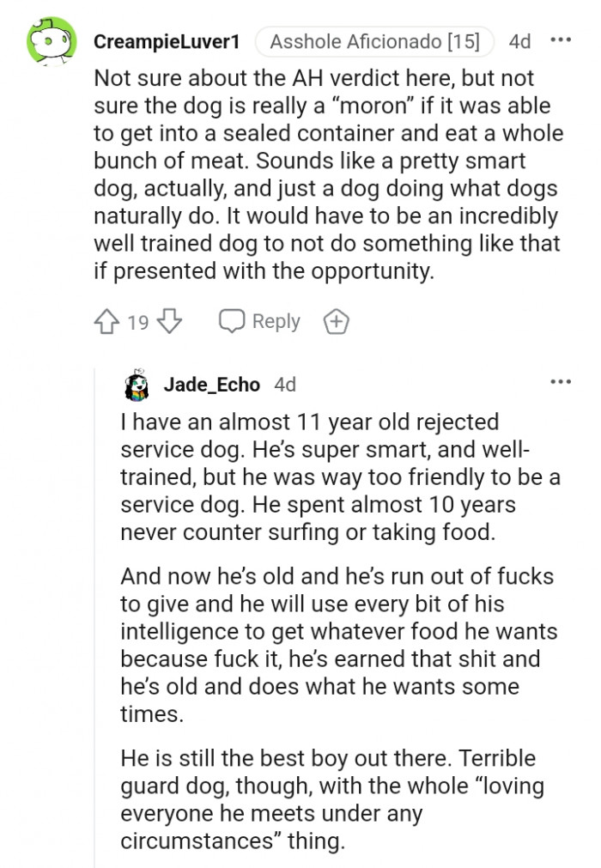Image resolution: width=601 pixels, height=868 pixels.
Task: Click the 4d timestamp on Jade_Echo's reply
Action: click(285, 385)
